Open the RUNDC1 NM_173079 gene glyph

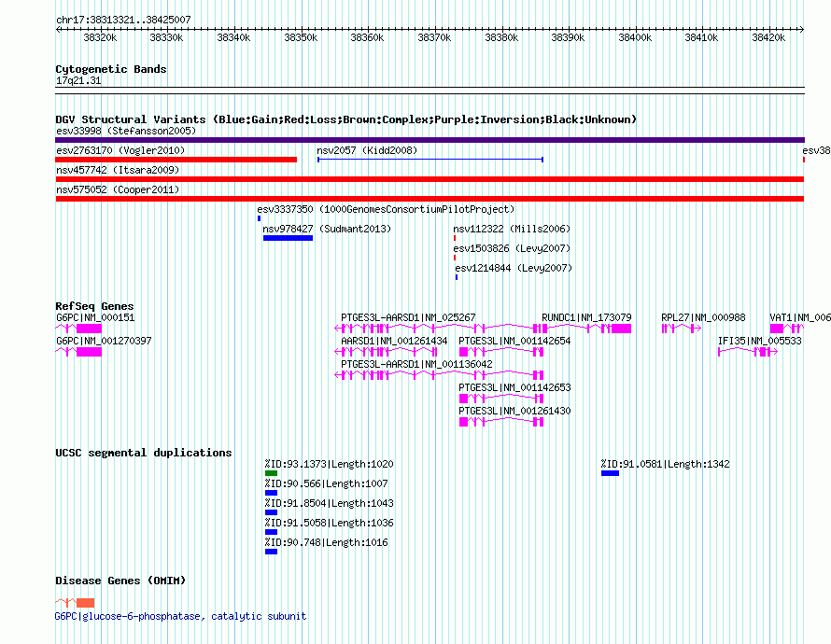[586, 329]
